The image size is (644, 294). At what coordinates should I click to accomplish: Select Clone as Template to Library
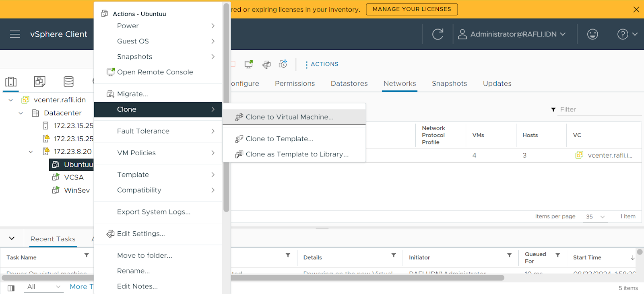294,154
